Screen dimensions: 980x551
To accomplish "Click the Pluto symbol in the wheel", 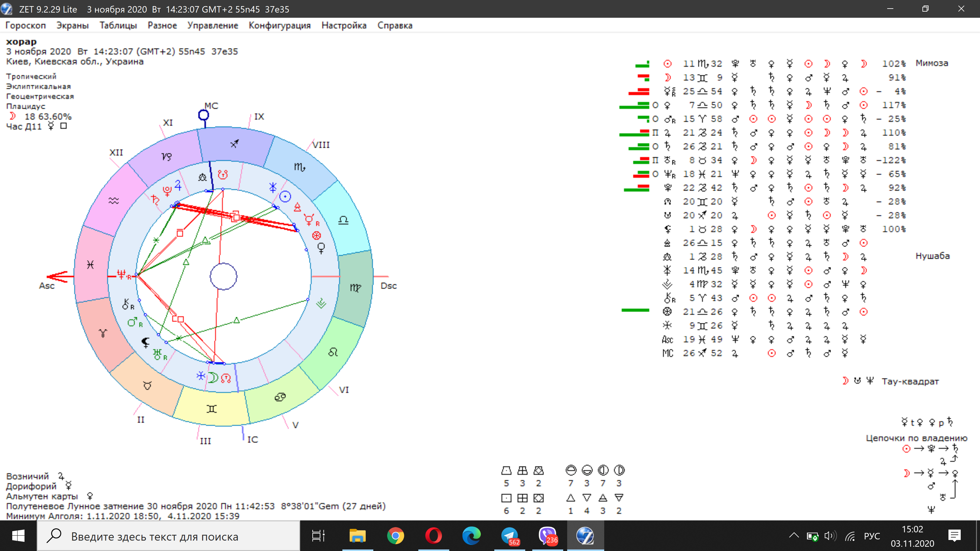I will point(167,191).
